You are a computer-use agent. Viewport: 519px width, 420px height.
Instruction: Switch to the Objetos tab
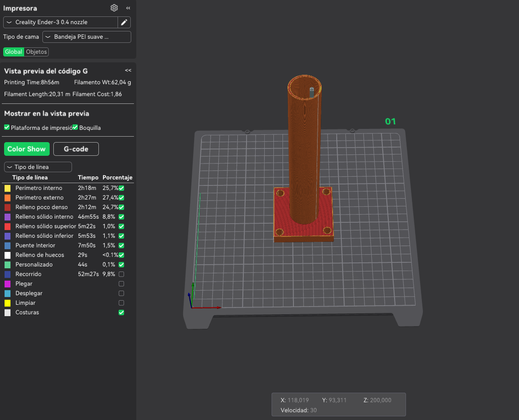point(36,51)
